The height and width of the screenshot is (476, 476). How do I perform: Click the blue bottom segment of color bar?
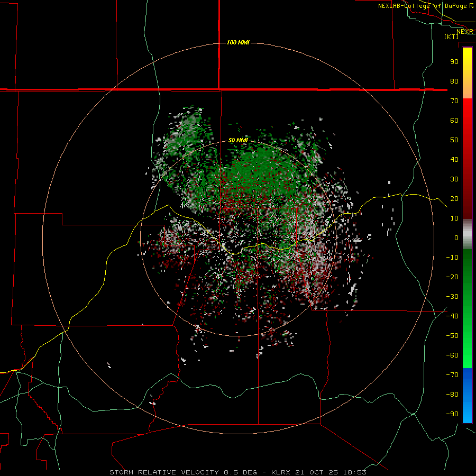click(467, 396)
